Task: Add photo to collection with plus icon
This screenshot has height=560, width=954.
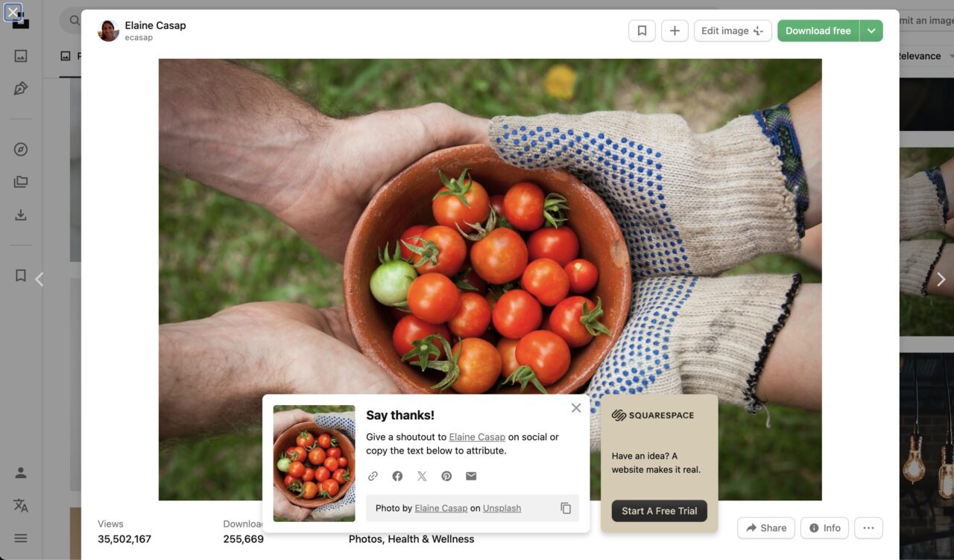Action: click(675, 31)
